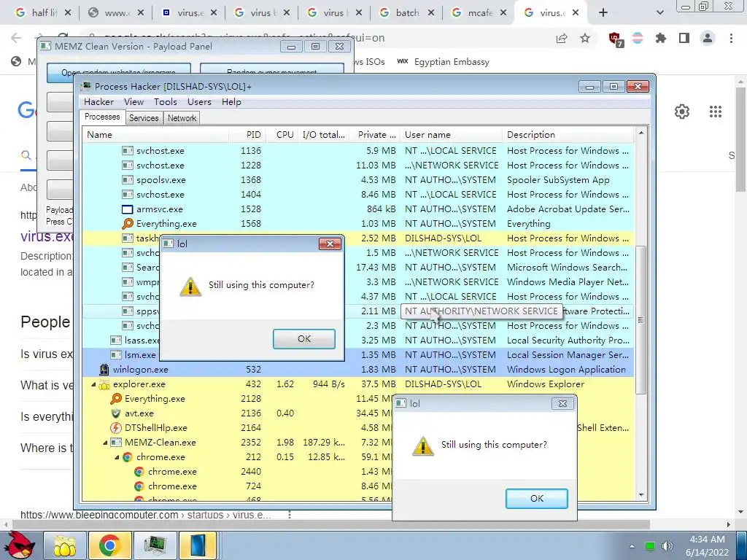Open a new Chrome tab
The height and width of the screenshot is (560, 747).
coord(603,13)
